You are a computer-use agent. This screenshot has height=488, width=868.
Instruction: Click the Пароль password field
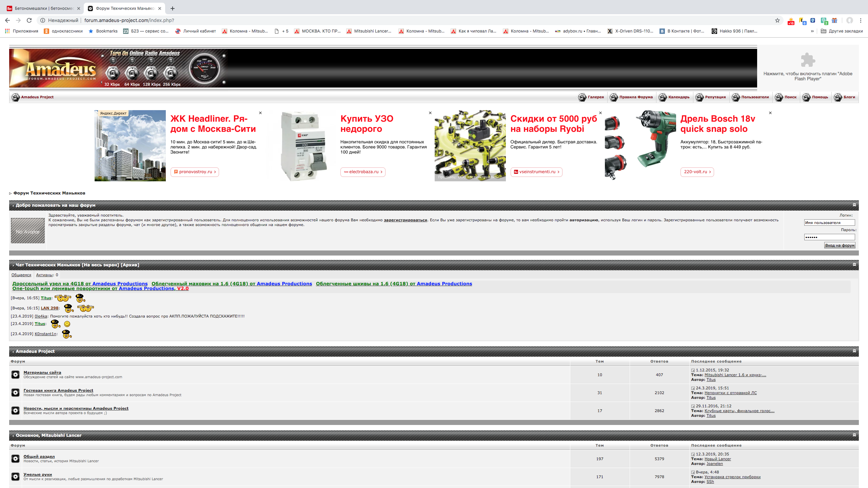[829, 237]
